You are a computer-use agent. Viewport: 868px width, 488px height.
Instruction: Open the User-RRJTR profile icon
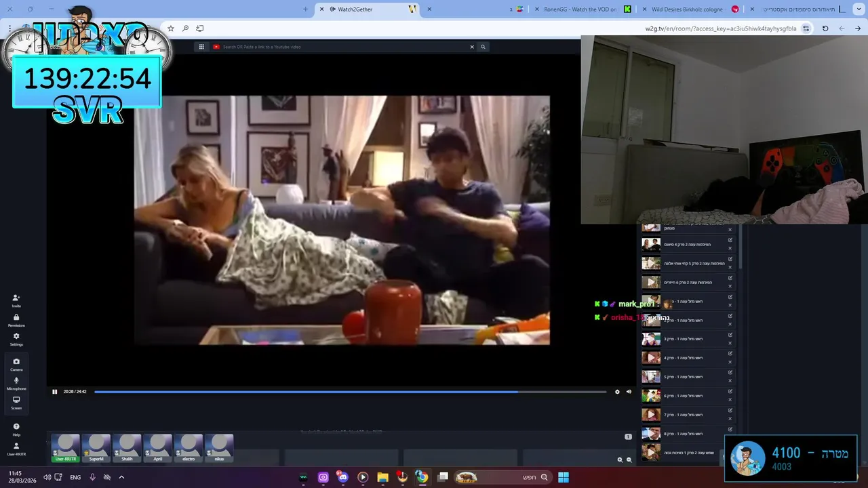pyautogui.click(x=16, y=449)
